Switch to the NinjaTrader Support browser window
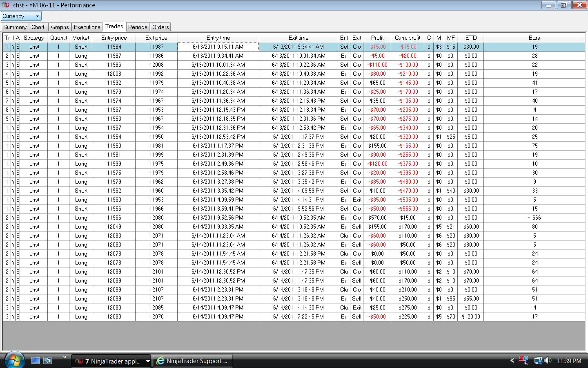 [192, 361]
